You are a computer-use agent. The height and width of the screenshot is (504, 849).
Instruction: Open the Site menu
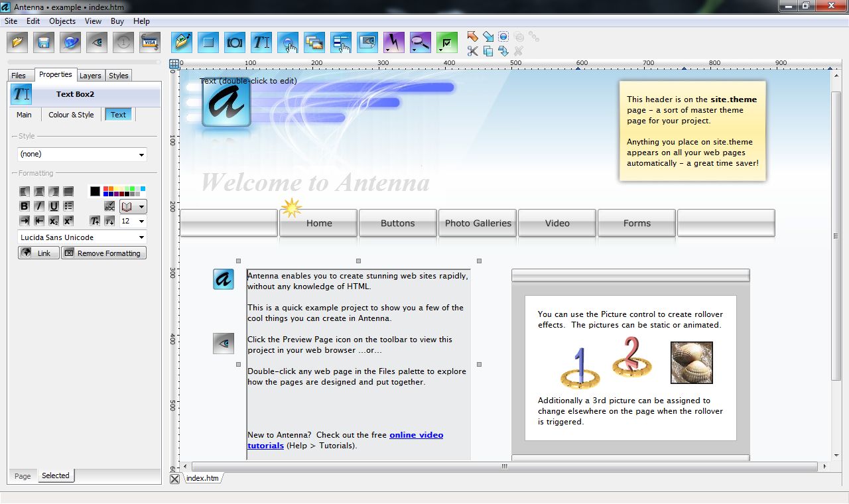(x=11, y=21)
